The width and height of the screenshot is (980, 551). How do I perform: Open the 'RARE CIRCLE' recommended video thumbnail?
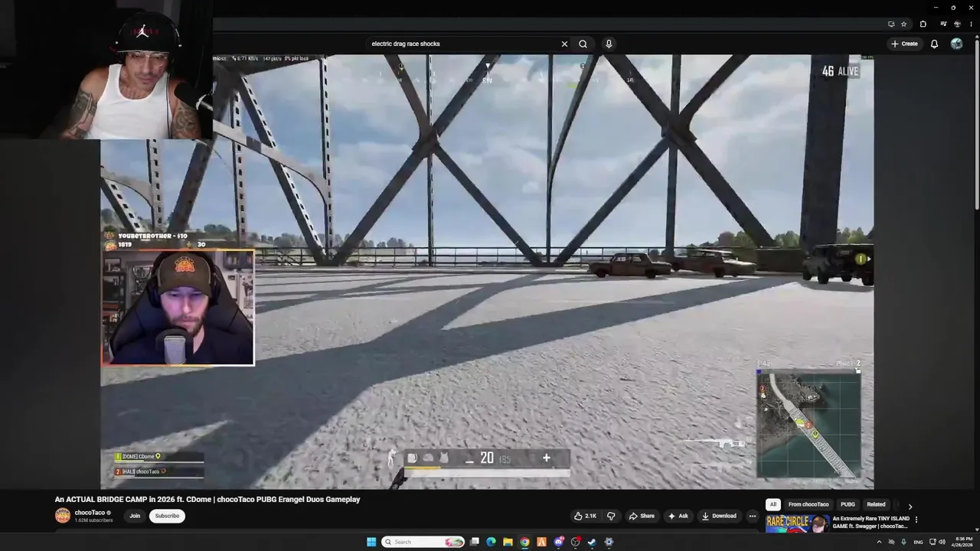pos(797,523)
